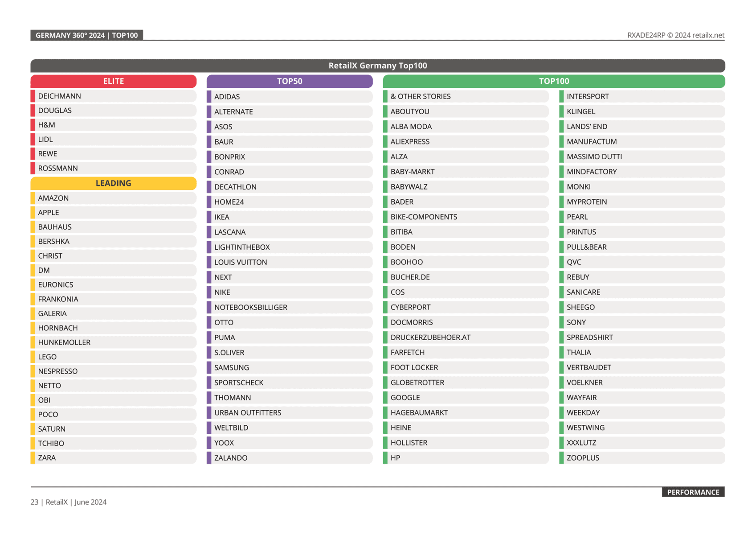Viewport: 756px width, 535px height.
Task: Select SPREADSHIRT in the Top100 list
Action: [x=642, y=337]
